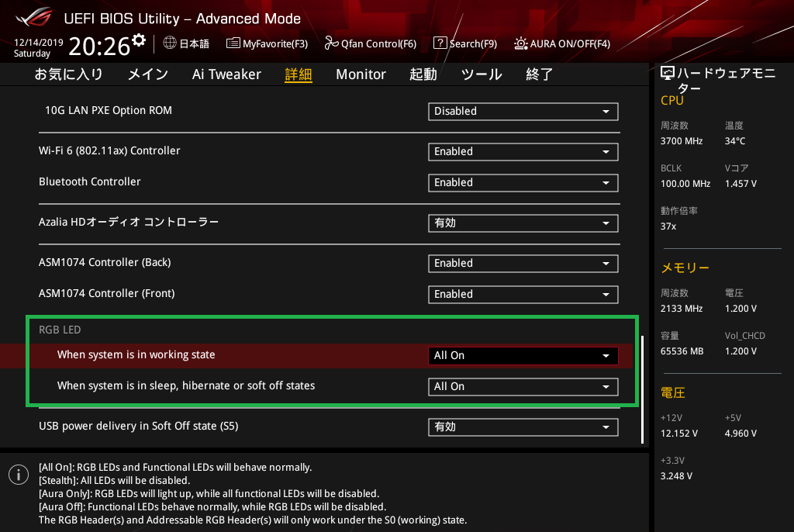The image size is (794, 532).
Task: Select the sleep, hibernate or soft off states label
Action: [x=186, y=385]
